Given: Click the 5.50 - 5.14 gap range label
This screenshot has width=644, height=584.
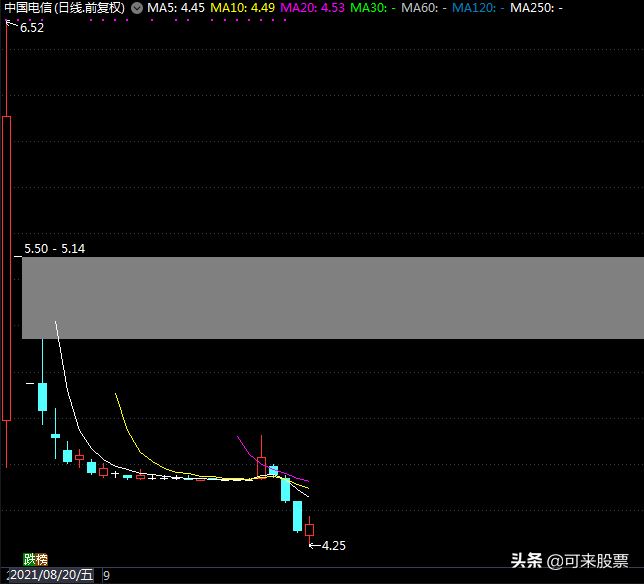Looking at the screenshot, I should click(54, 248).
